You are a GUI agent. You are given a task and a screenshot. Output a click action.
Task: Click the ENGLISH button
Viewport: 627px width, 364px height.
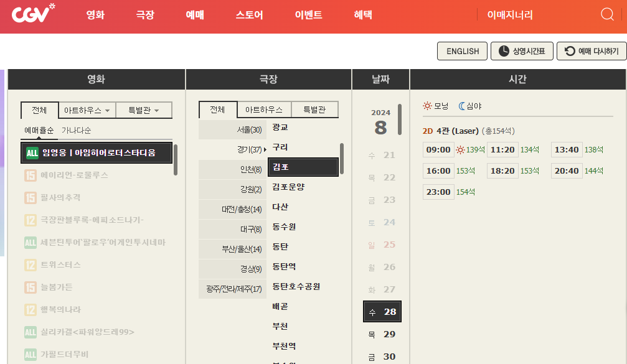[462, 51]
